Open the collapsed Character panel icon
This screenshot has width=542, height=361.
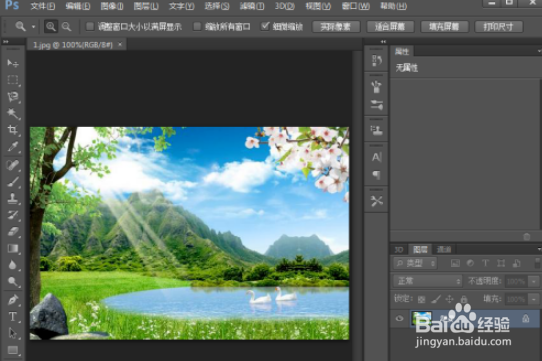click(376, 157)
